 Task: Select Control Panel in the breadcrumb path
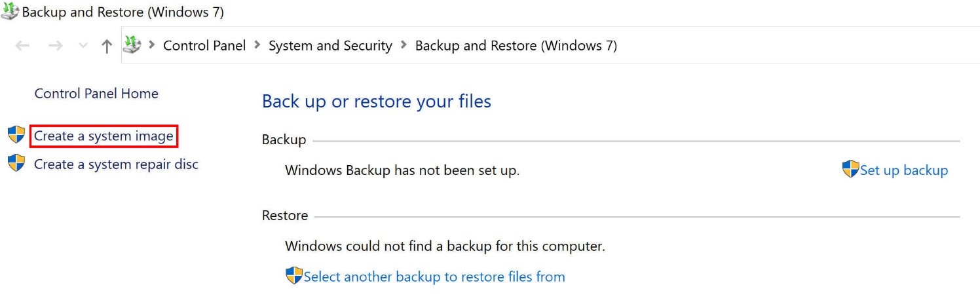pyautogui.click(x=204, y=45)
